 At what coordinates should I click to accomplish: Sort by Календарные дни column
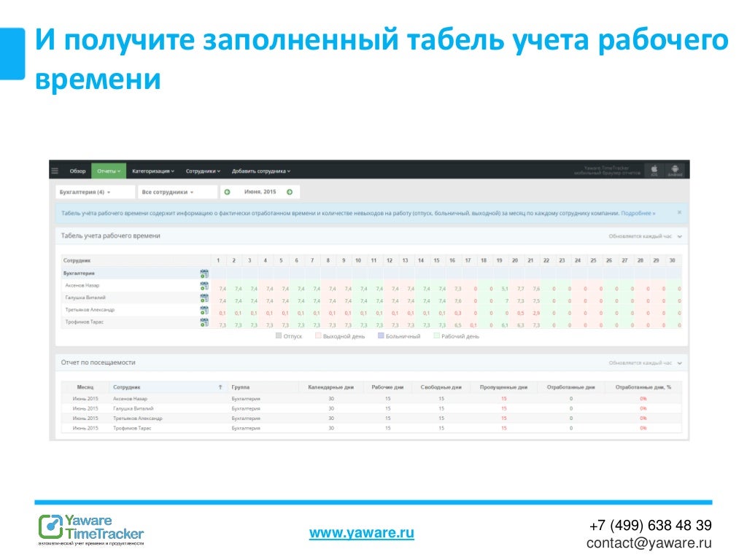(331, 387)
